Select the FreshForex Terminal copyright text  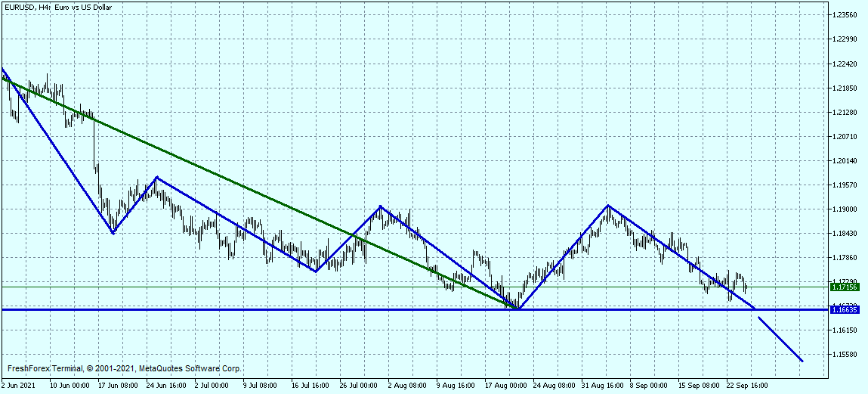click(x=125, y=368)
